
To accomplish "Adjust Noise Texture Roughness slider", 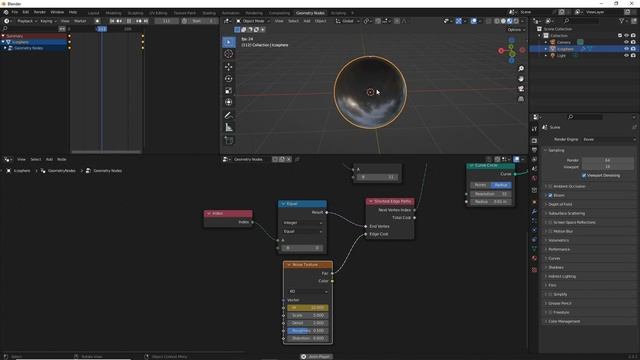I will click(x=308, y=331).
